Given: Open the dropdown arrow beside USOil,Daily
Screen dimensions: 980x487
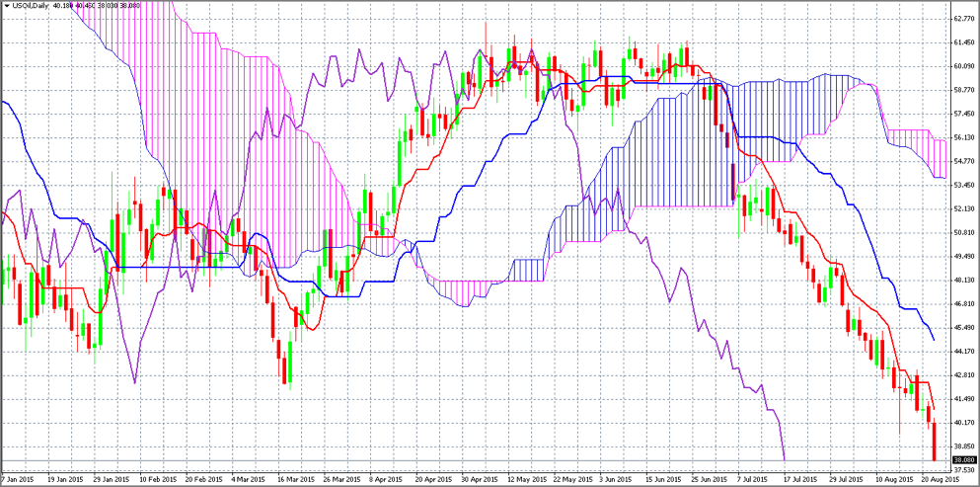Looking at the screenshot, I should [6, 7].
